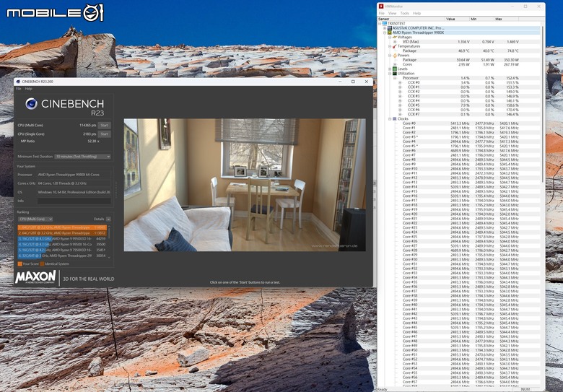Click the Sensor column header
This screenshot has width=563, height=392.
(x=411, y=19)
